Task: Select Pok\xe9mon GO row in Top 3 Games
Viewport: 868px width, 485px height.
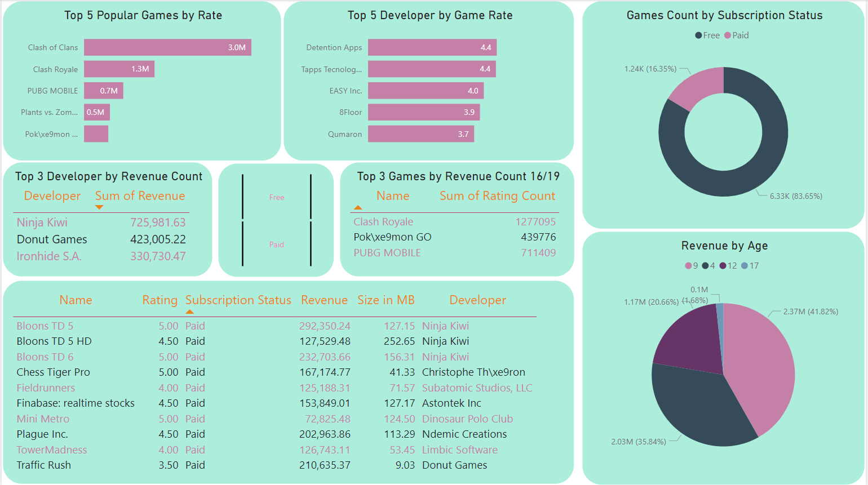Action: click(x=392, y=237)
